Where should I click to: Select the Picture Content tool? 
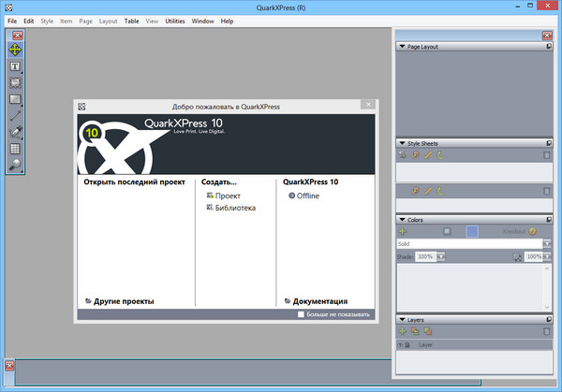(x=15, y=82)
